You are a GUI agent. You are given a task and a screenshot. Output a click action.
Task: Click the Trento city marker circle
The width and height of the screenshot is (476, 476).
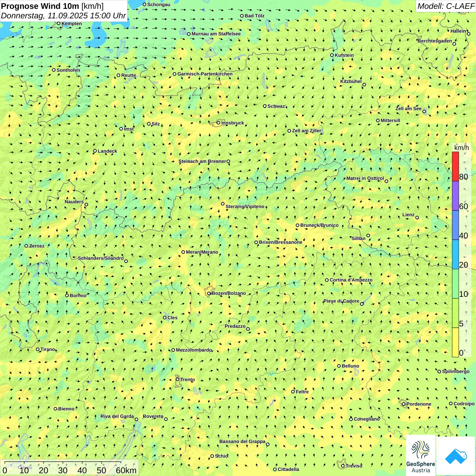point(177,379)
